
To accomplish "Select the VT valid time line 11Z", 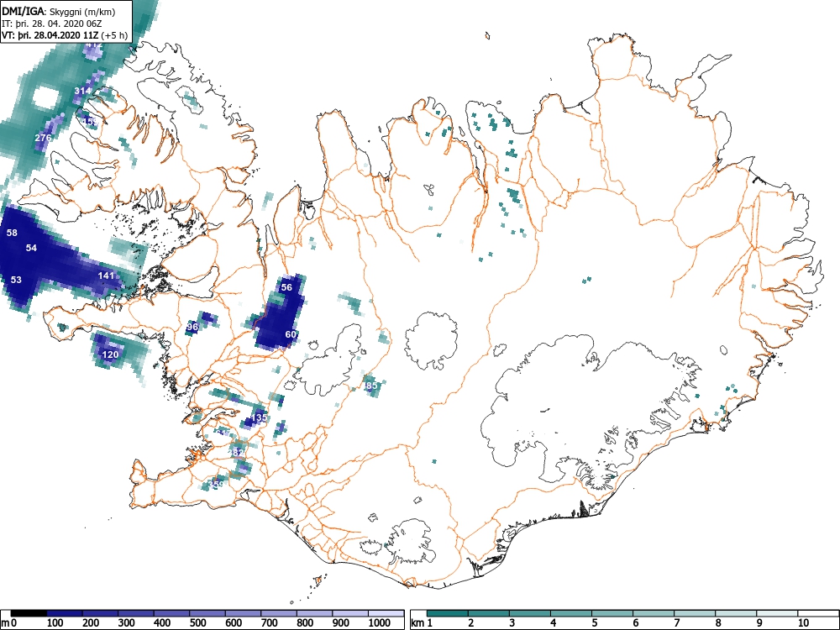I will click(65, 35).
